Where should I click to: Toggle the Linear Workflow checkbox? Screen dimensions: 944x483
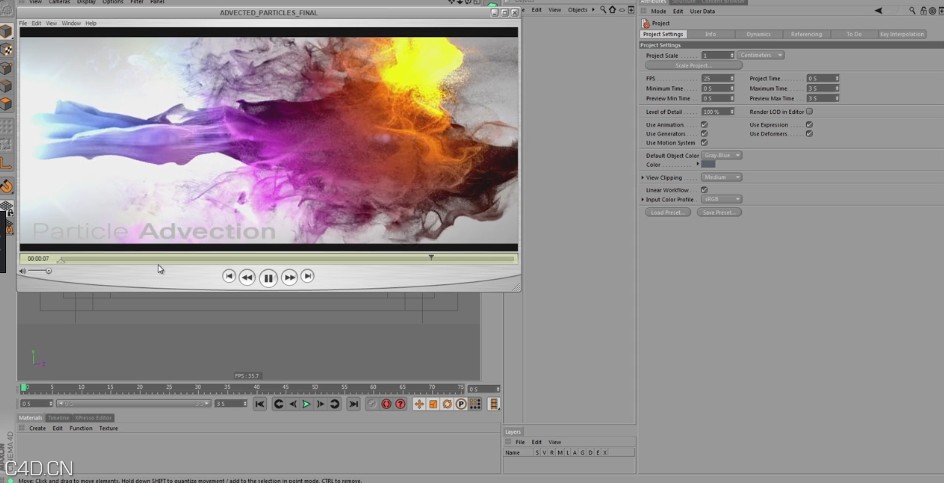[704, 189]
